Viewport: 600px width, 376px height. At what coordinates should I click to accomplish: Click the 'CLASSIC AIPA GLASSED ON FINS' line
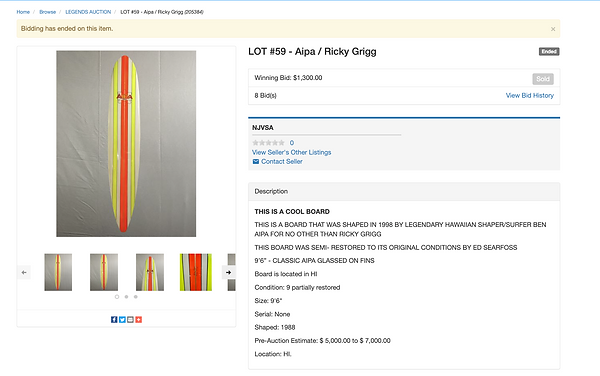315,260
